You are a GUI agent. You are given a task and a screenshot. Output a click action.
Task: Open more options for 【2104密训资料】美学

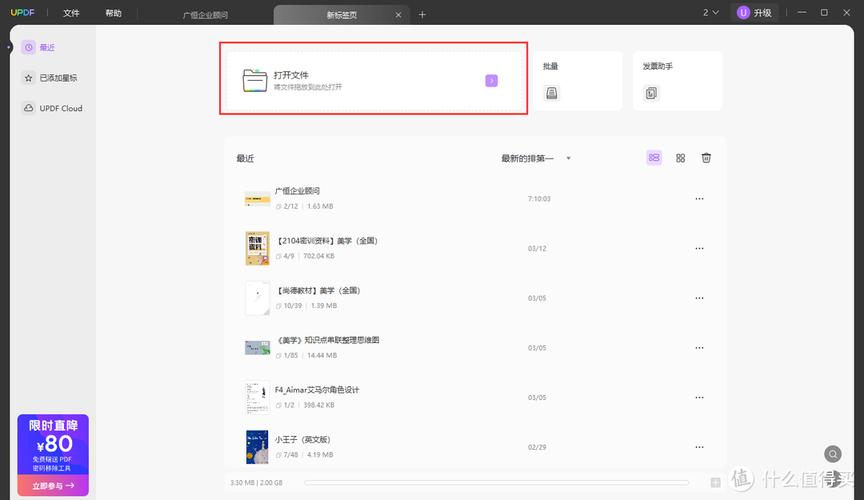[699, 248]
